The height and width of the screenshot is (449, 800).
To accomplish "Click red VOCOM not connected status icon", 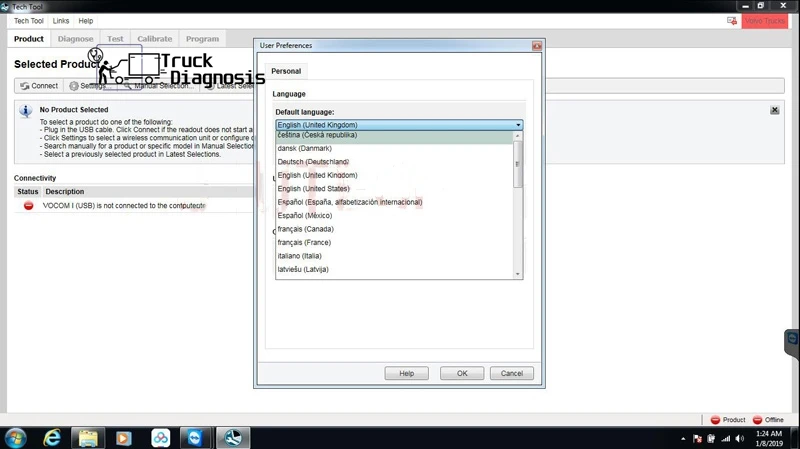I will point(29,206).
